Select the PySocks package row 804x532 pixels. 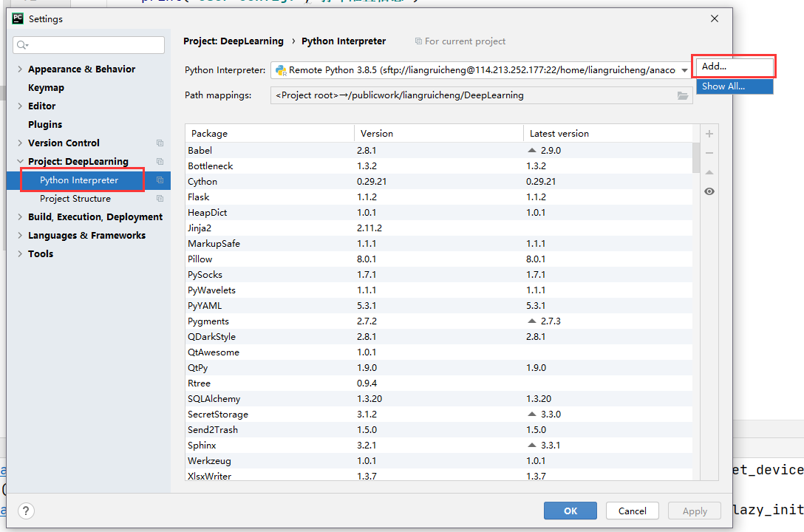coord(439,275)
